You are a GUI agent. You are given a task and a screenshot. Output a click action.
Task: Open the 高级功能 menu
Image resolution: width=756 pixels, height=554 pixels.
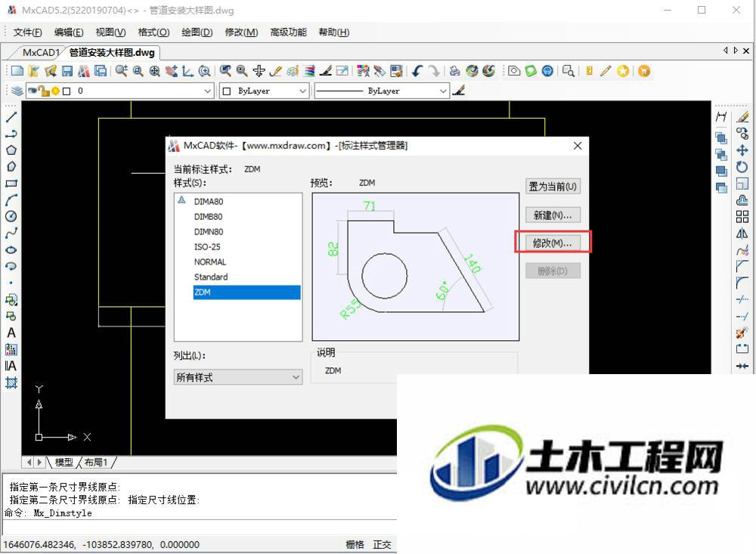288,32
